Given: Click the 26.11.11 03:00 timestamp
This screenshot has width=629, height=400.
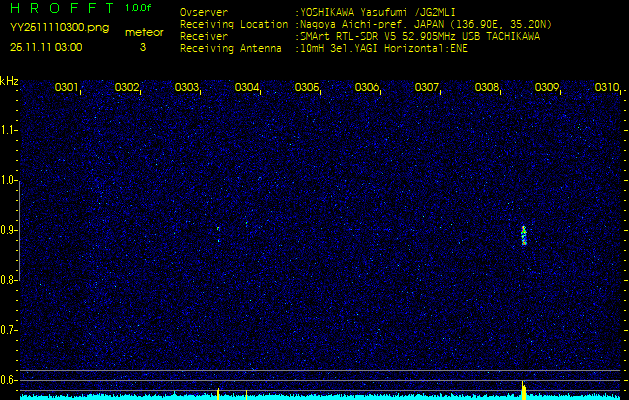Looking at the screenshot, I should pyautogui.click(x=46, y=47).
